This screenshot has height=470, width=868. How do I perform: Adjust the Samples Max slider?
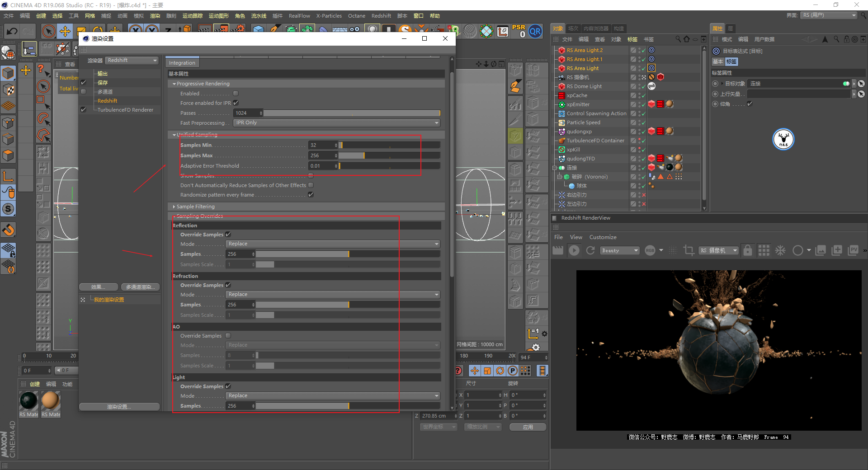(x=390, y=155)
